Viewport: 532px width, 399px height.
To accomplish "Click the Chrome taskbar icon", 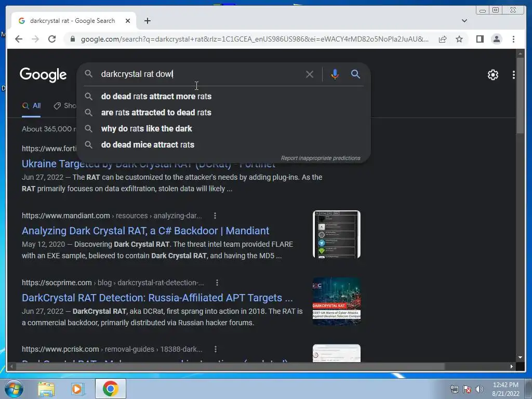I will tap(110, 389).
